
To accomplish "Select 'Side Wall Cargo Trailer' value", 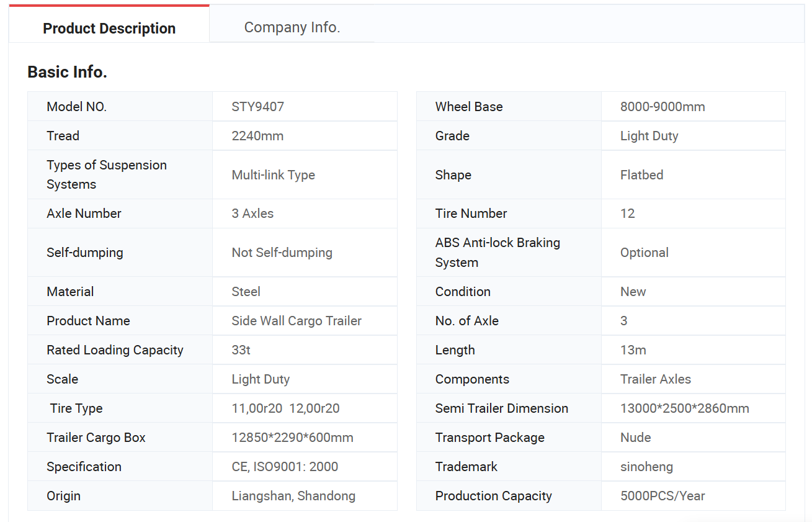I will coord(297,321).
